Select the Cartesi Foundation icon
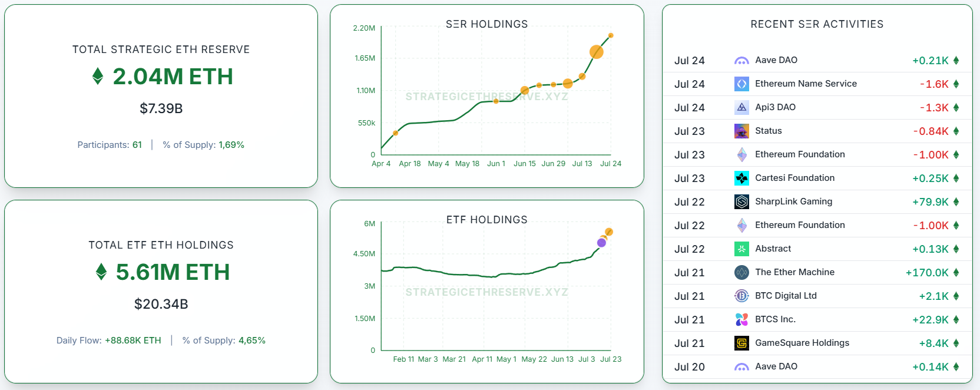 [x=741, y=178]
